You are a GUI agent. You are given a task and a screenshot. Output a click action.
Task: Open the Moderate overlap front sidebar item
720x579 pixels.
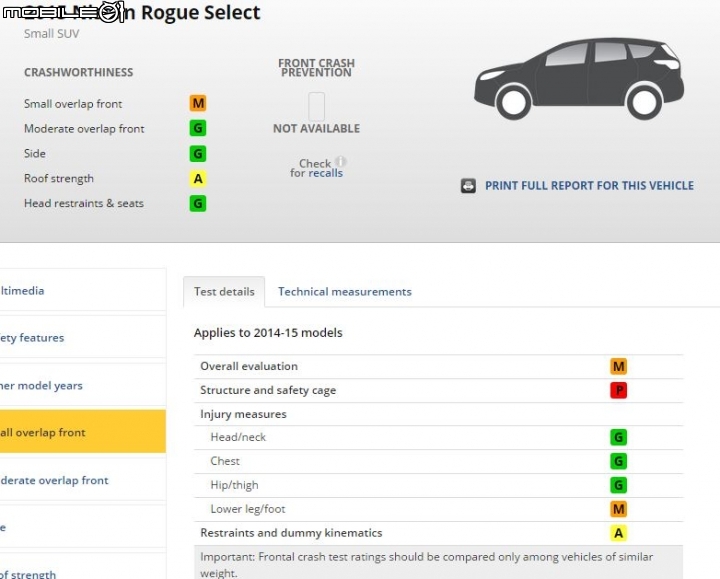83,480
